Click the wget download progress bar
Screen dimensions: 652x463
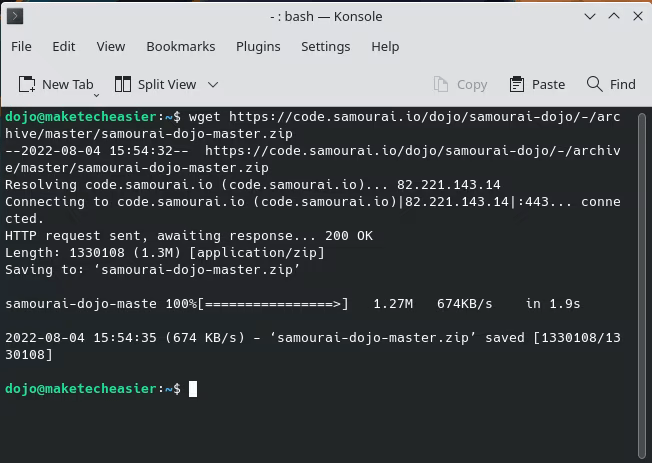click(x=273, y=304)
